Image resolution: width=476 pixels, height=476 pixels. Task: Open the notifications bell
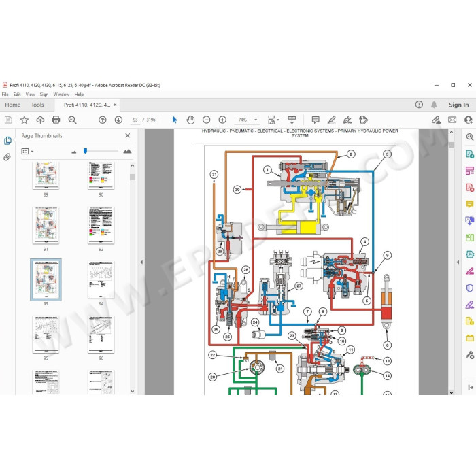pos(434,105)
